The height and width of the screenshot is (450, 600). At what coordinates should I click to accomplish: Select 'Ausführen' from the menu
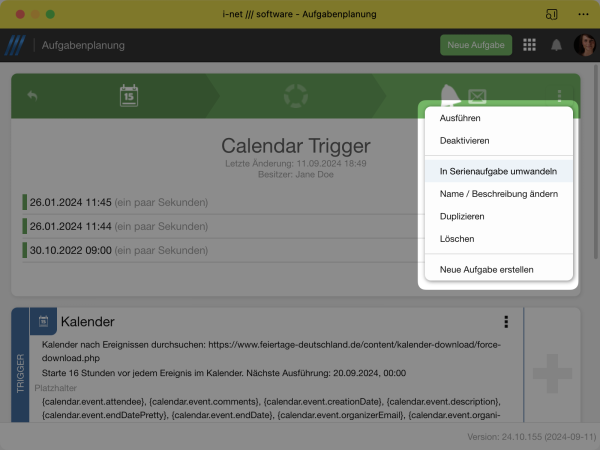click(460, 119)
